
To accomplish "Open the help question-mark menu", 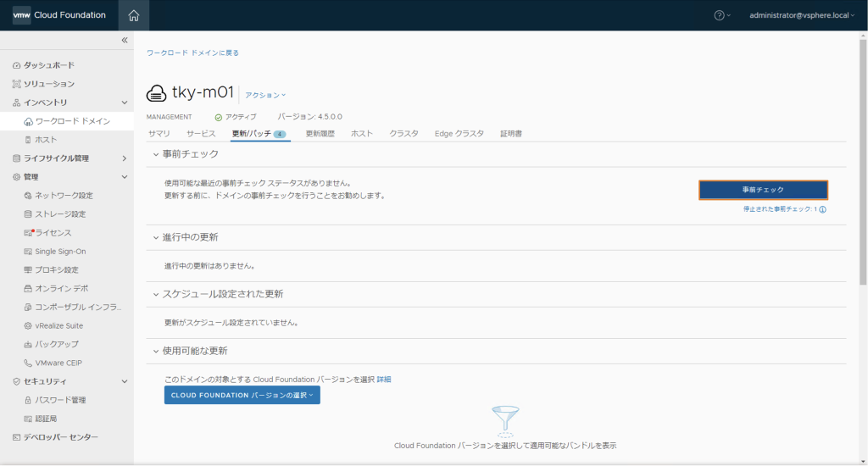I will [x=722, y=15].
